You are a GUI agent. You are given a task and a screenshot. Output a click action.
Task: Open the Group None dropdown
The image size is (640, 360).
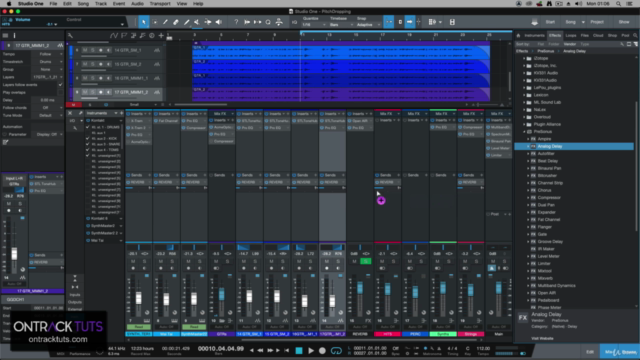(x=47, y=69)
